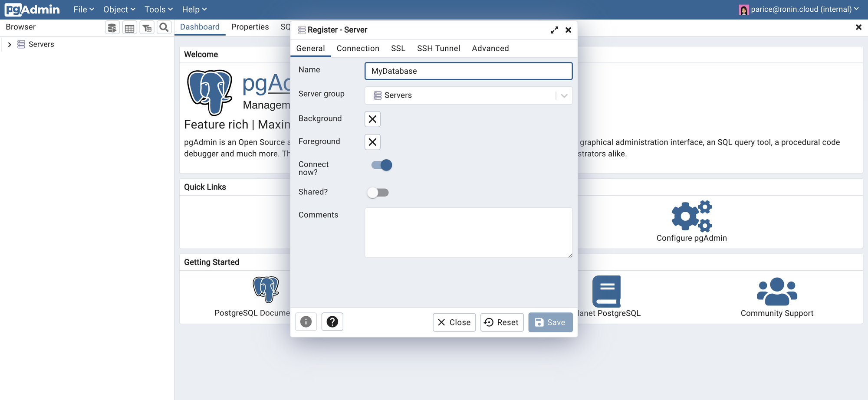Screen dimensions: 868x400
Task: Click the Community Support people icon
Action: (x=777, y=291)
